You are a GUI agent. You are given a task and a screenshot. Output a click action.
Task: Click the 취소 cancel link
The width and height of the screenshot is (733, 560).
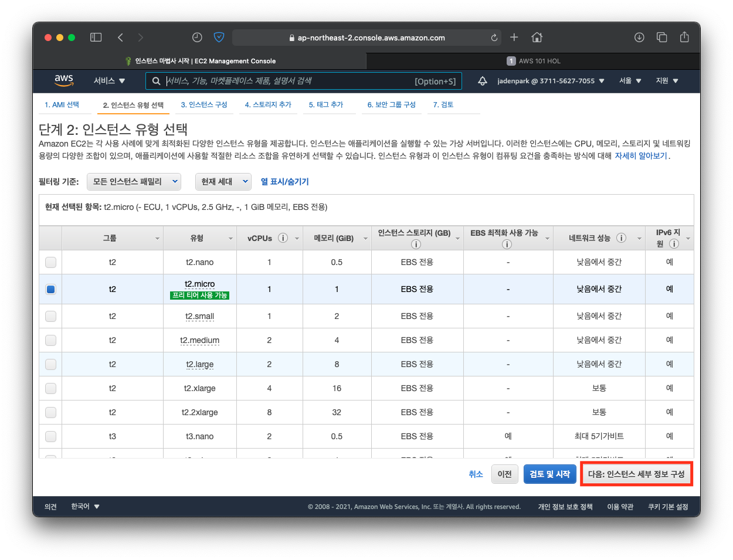tap(476, 474)
